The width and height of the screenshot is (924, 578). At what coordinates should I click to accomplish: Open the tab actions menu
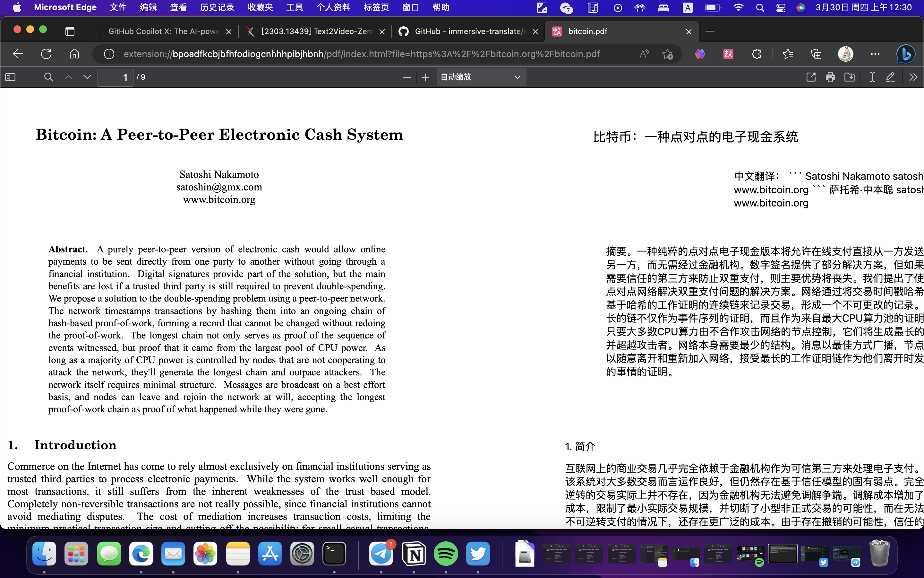(x=70, y=31)
